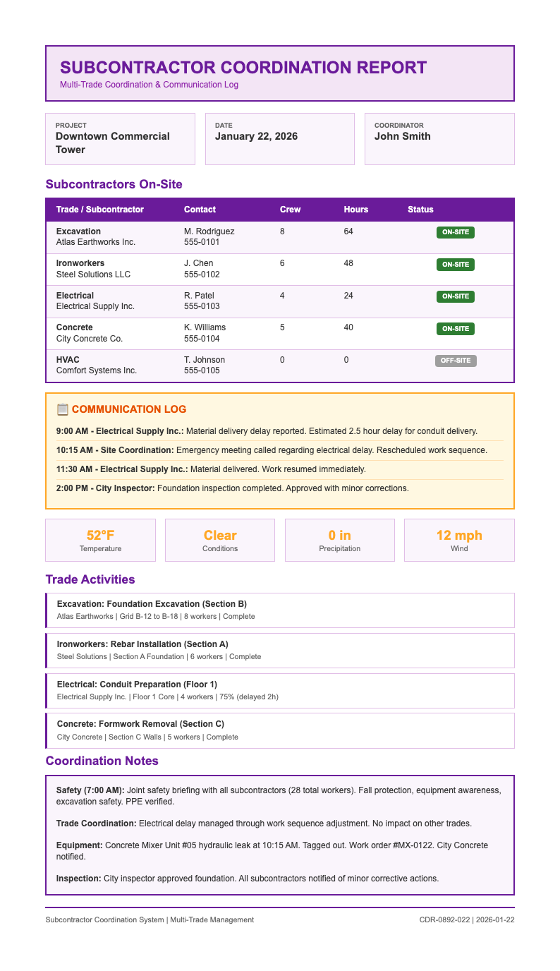Click the ON-SITE badge for Excavation
Screen dimensions: 560x971
455,232
